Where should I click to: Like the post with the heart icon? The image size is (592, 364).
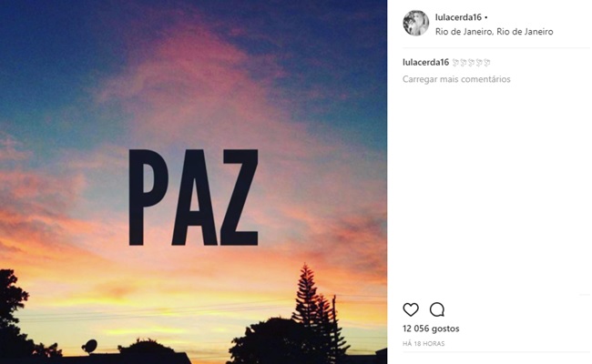tap(411, 309)
